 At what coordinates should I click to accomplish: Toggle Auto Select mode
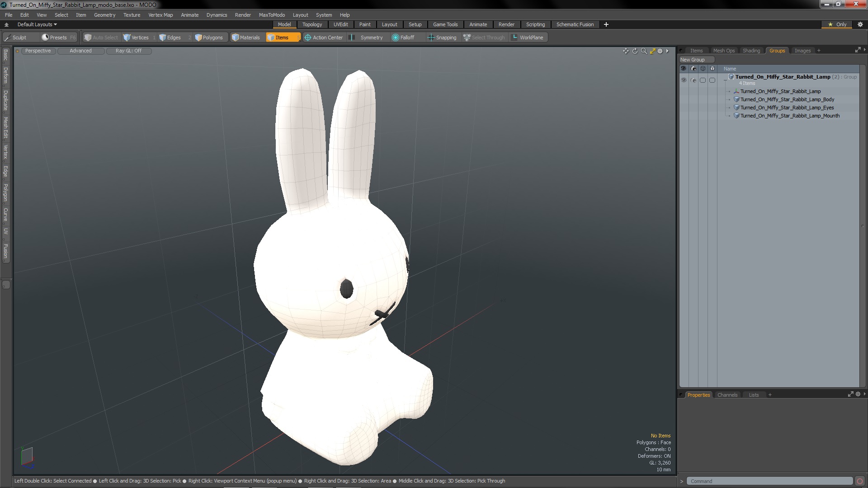click(101, 38)
